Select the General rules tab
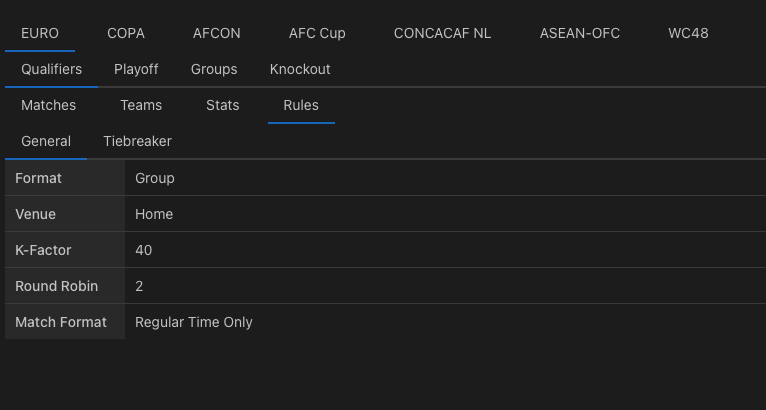766x410 pixels. 46,142
